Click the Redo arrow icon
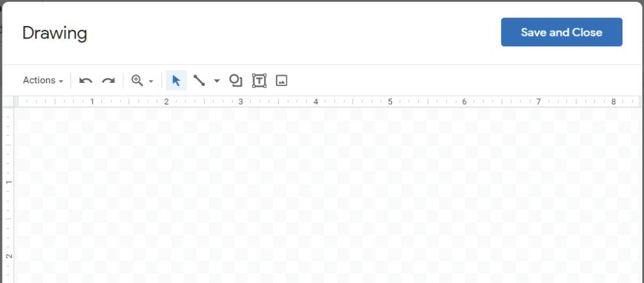This screenshot has width=644, height=283. pos(108,80)
